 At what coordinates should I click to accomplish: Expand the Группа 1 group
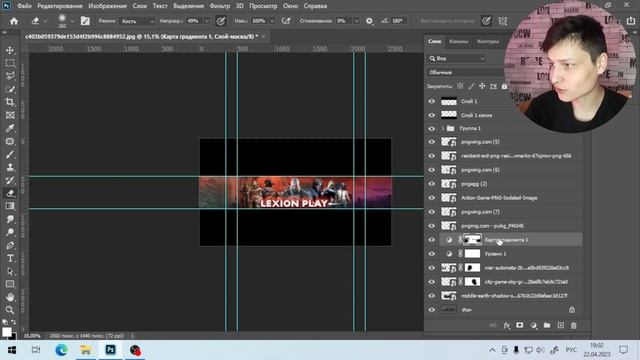[x=443, y=129]
